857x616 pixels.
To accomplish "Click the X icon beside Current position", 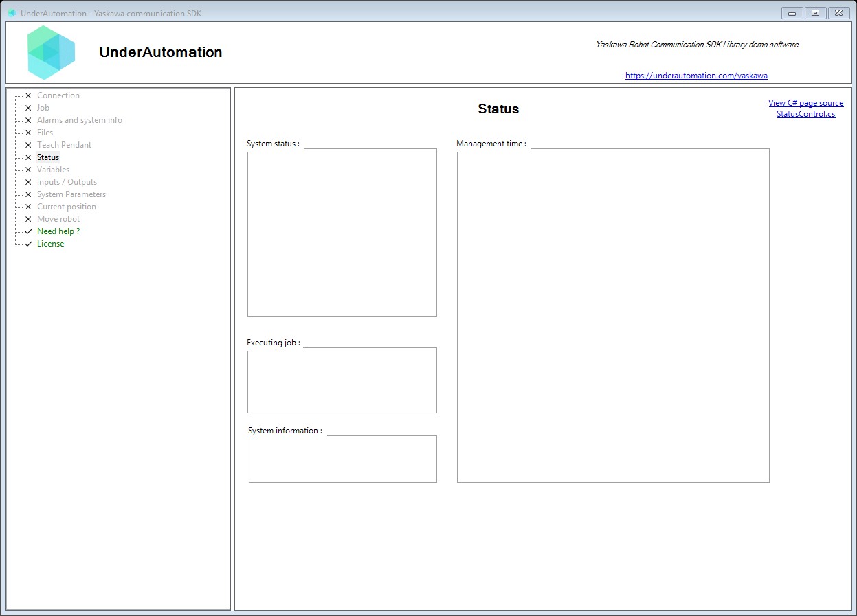I will tap(28, 207).
